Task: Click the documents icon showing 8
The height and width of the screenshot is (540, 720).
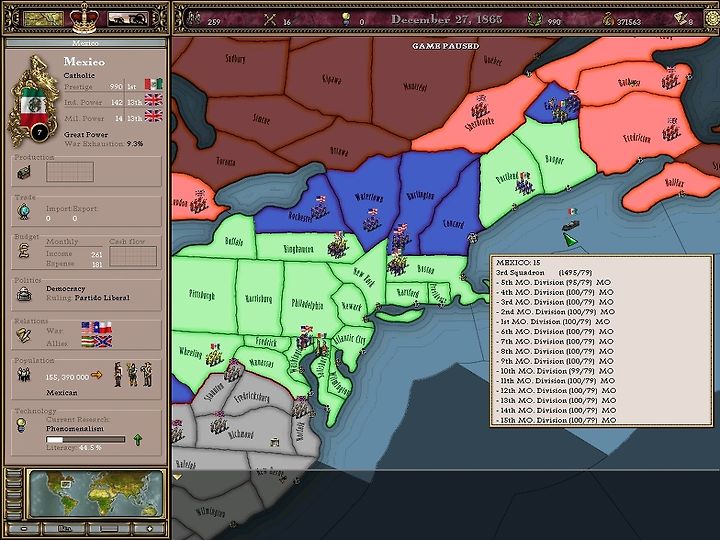Action: (x=681, y=19)
